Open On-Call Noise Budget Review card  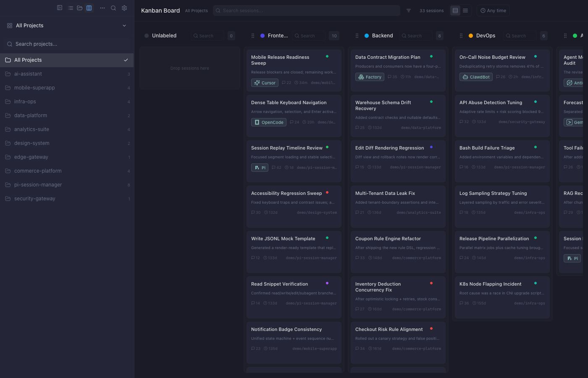click(502, 71)
